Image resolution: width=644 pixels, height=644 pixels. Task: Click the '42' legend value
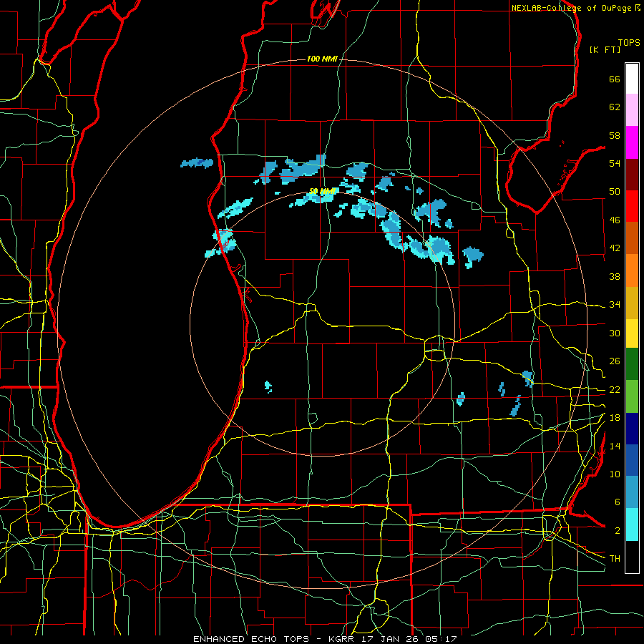click(615, 248)
